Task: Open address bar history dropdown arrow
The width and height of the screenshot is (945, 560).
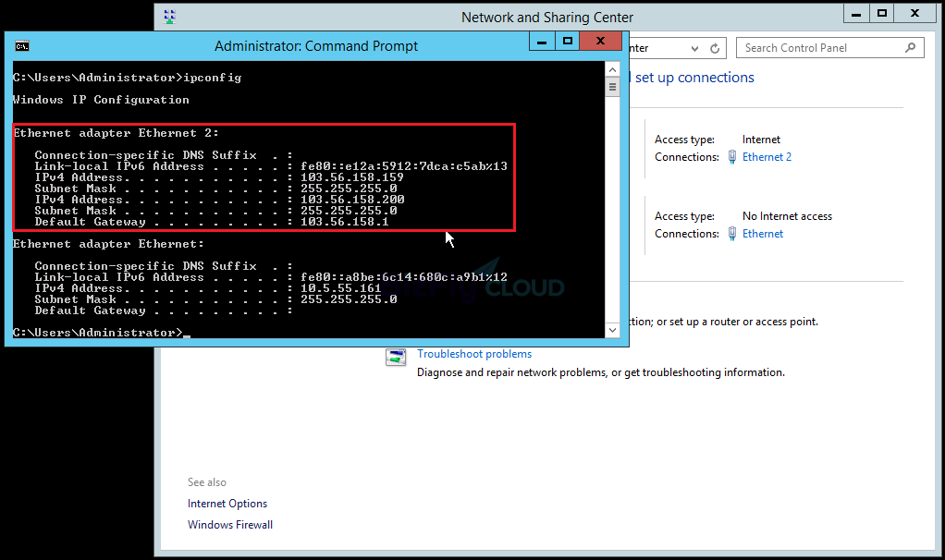Action: 695,49
